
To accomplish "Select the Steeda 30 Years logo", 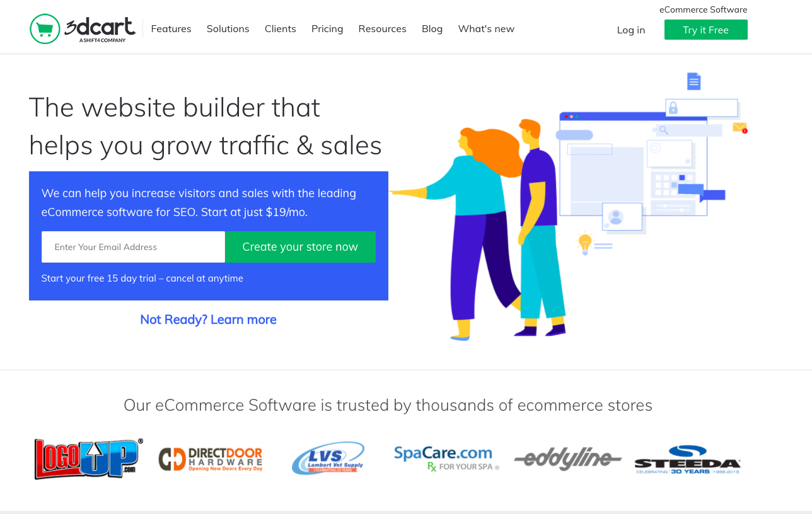I will coord(687,460).
